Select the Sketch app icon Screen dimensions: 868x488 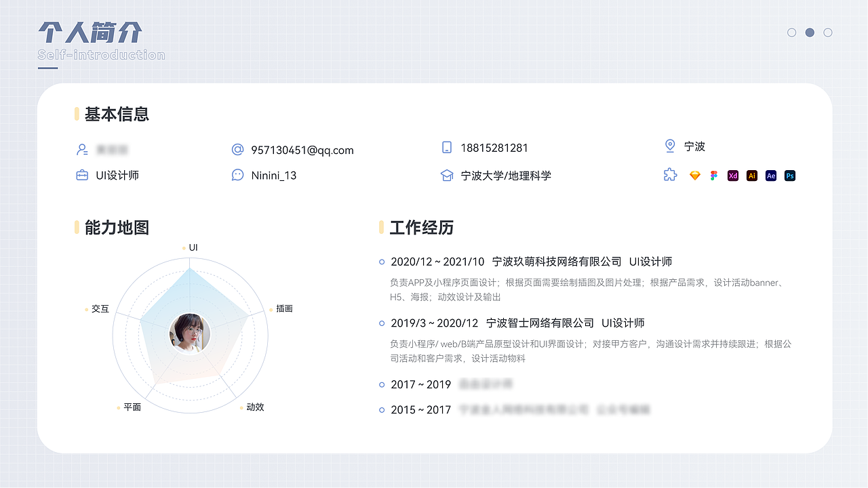(x=694, y=175)
